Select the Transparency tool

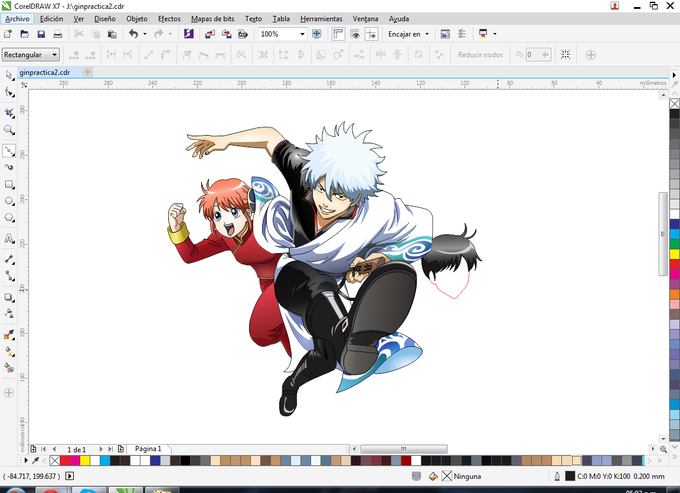pyautogui.click(x=9, y=313)
